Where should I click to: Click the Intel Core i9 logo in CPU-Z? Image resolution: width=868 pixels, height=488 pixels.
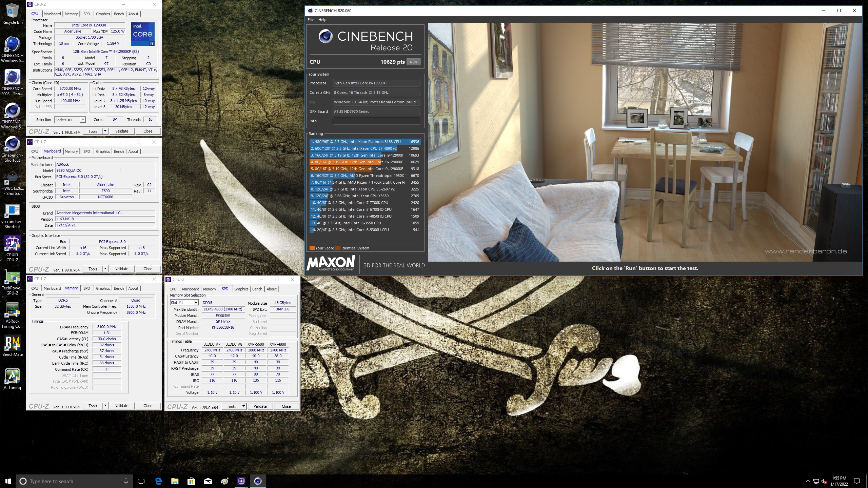coord(143,34)
